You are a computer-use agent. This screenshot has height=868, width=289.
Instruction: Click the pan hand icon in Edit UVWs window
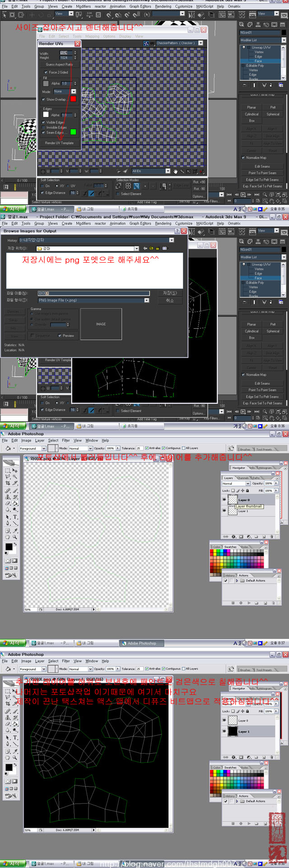(175, 171)
